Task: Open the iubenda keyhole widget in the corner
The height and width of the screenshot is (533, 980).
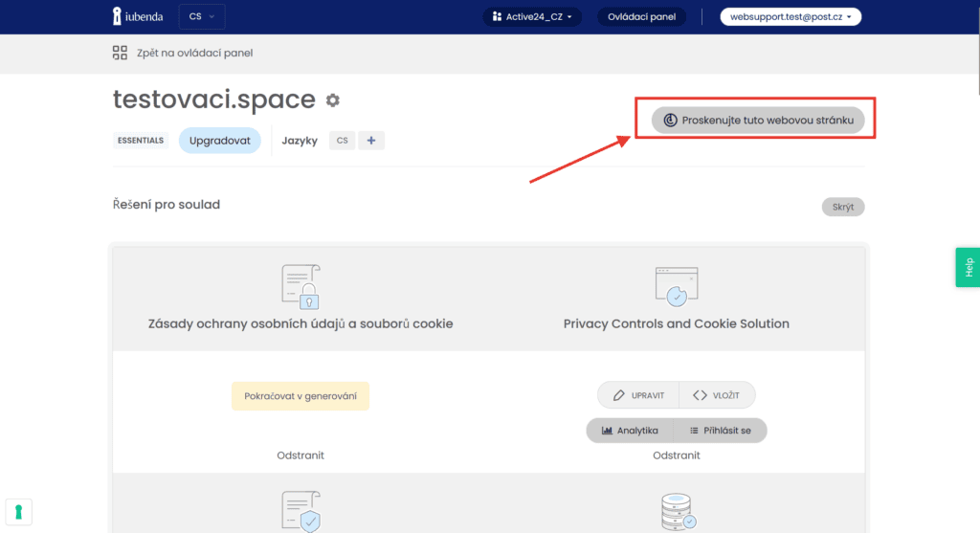Action: point(19,512)
